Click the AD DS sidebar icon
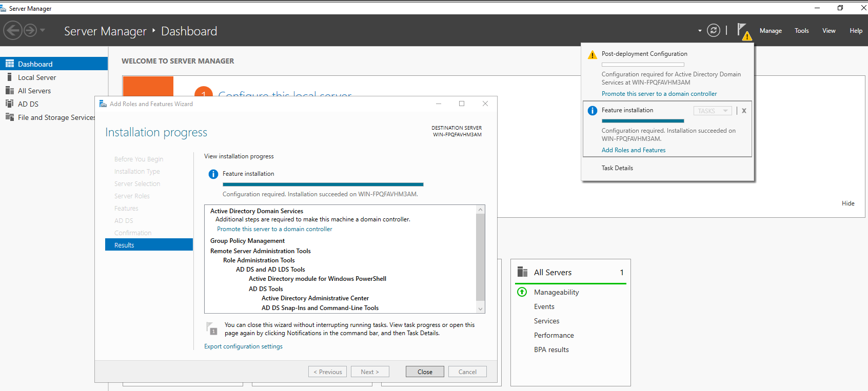This screenshot has height=391, width=868. 9,104
